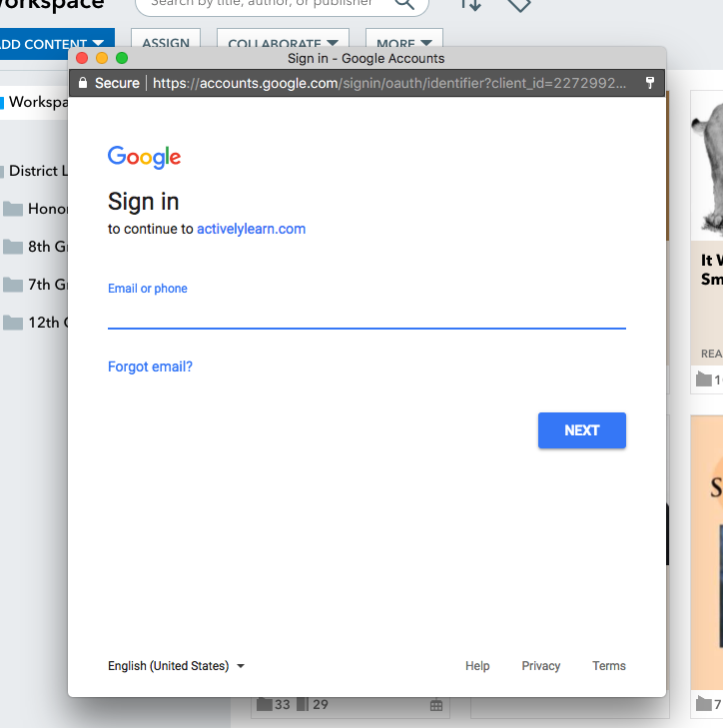Open the COLLABORATE dropdown in background page

283,40
